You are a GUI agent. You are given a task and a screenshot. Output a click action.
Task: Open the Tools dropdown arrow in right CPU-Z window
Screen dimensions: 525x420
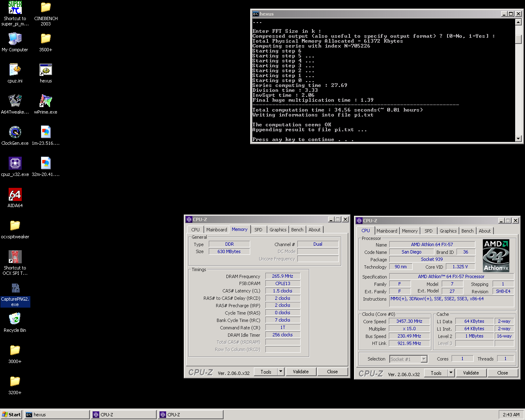click(x=451, y=373)
